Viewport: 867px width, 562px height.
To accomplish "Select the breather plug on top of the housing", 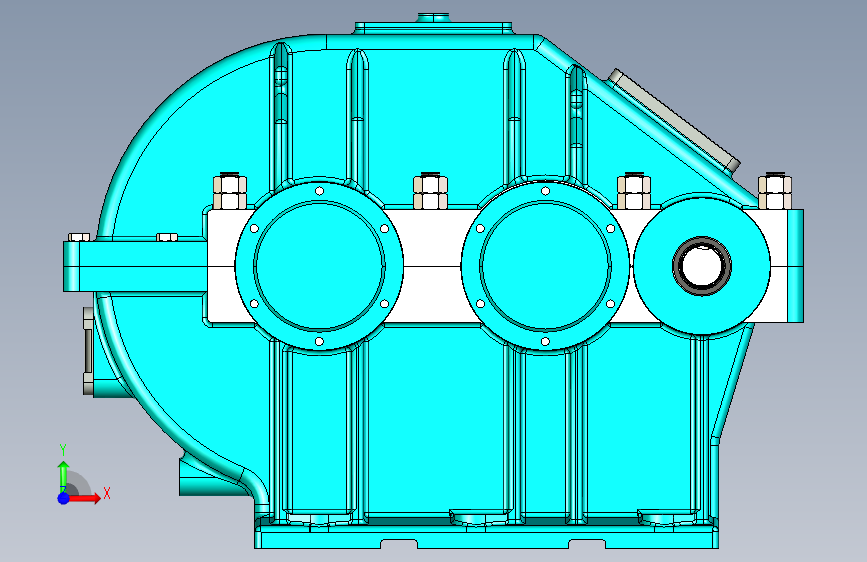I will (x=434, y=18).
